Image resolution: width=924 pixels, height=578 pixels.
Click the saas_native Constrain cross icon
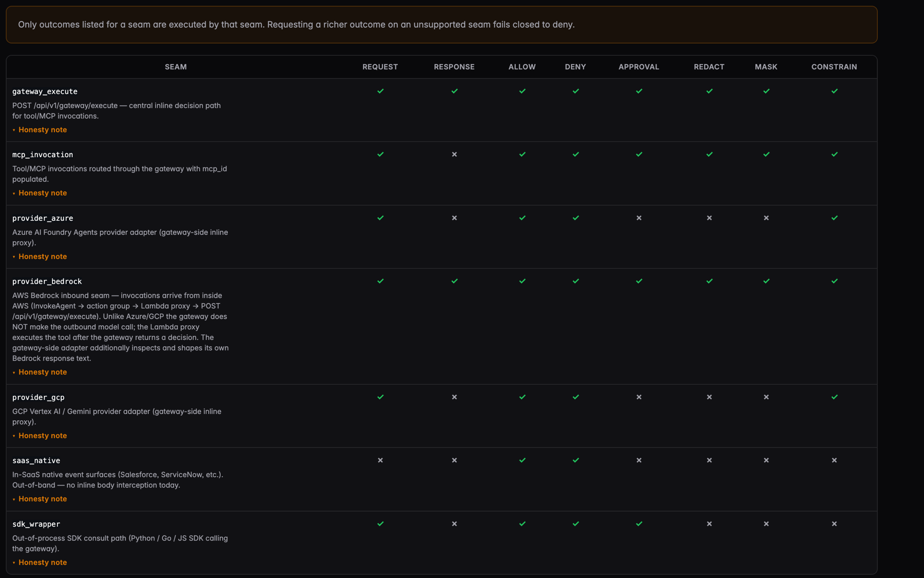click(834, 460)
